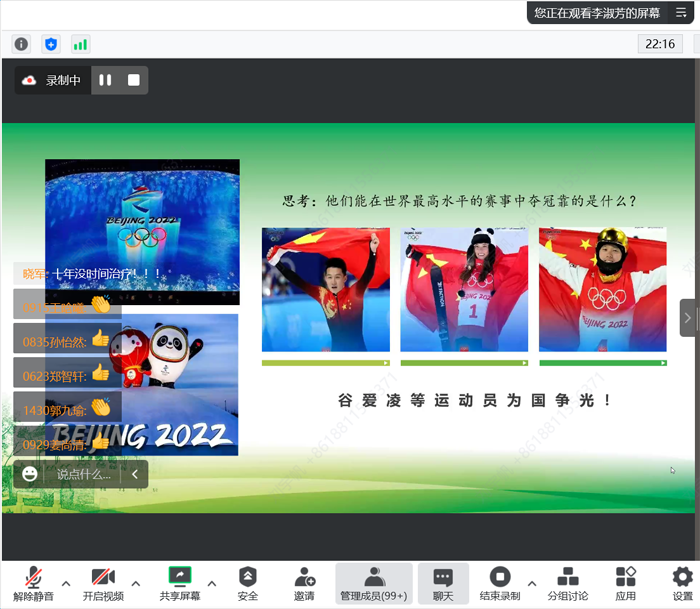700x609 pixels.
Task: Start sharing screen (共享屏幕)
Action: tap(180, 584)
